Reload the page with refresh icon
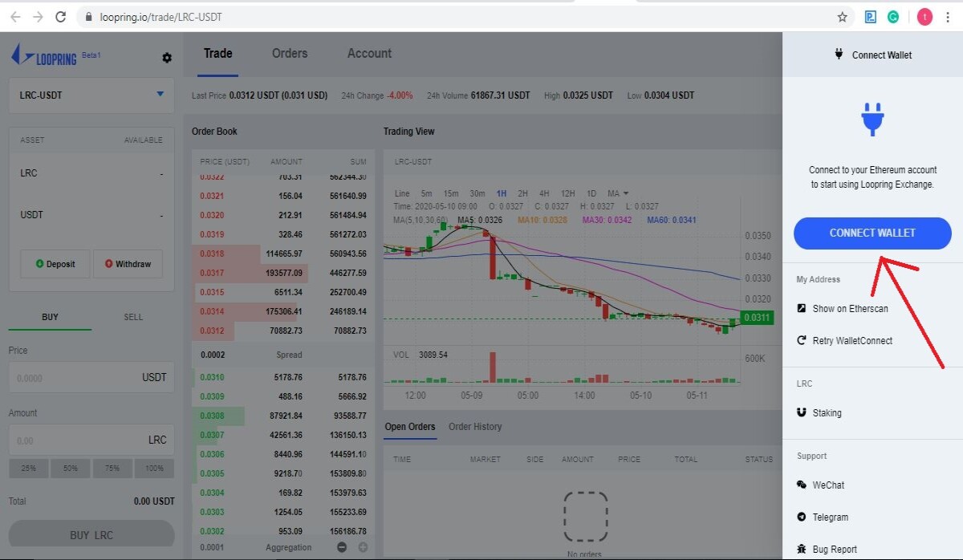The width and height of the screenshot is (963, 560). pyautogui.click(x=61, y=16)
